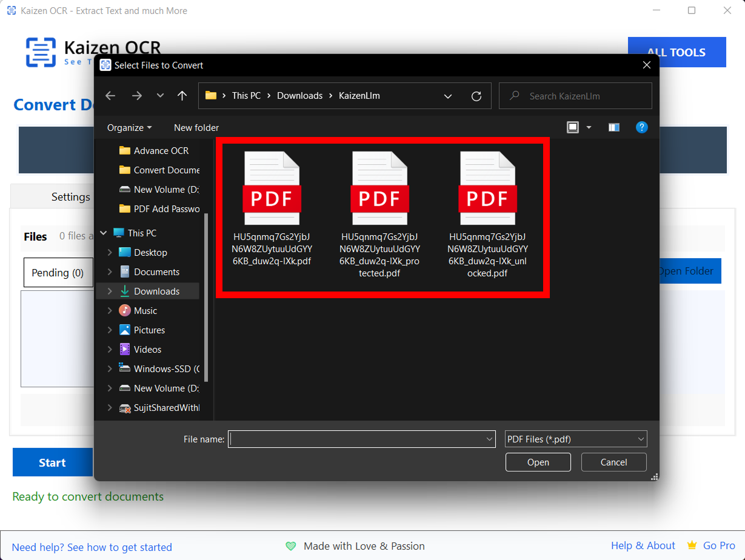Screen dimensions: 745x560
Task: Click the Back navigation arrow
Action: (x=110, y=96)
